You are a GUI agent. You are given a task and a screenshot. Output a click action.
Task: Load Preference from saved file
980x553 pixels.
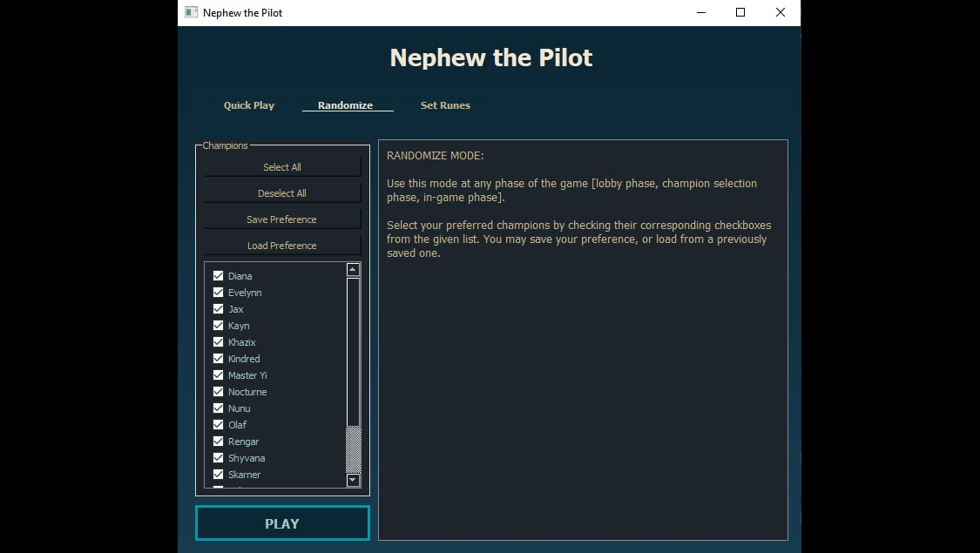pos(282,246)
